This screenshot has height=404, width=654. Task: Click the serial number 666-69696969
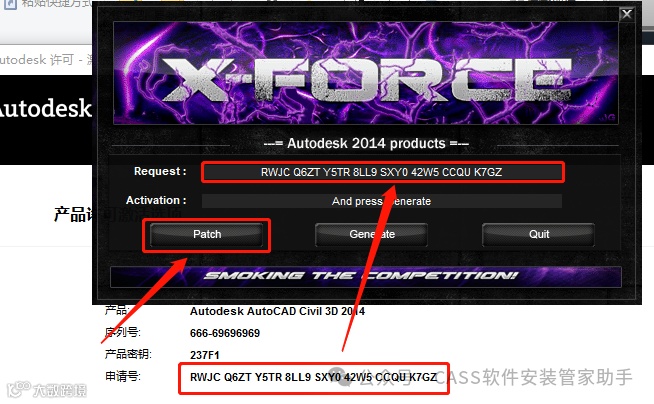(225, 333)
